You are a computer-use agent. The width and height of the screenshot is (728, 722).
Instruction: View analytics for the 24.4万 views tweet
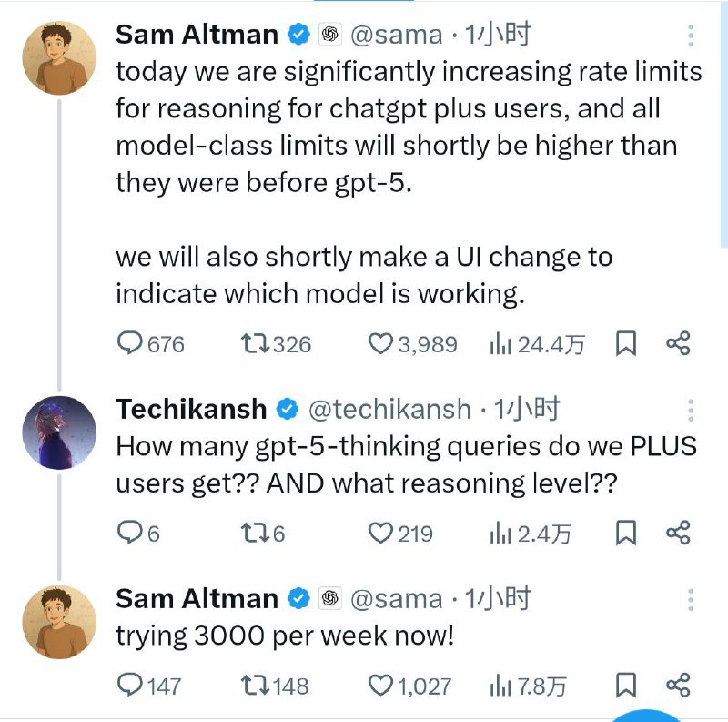pos(500,344)
